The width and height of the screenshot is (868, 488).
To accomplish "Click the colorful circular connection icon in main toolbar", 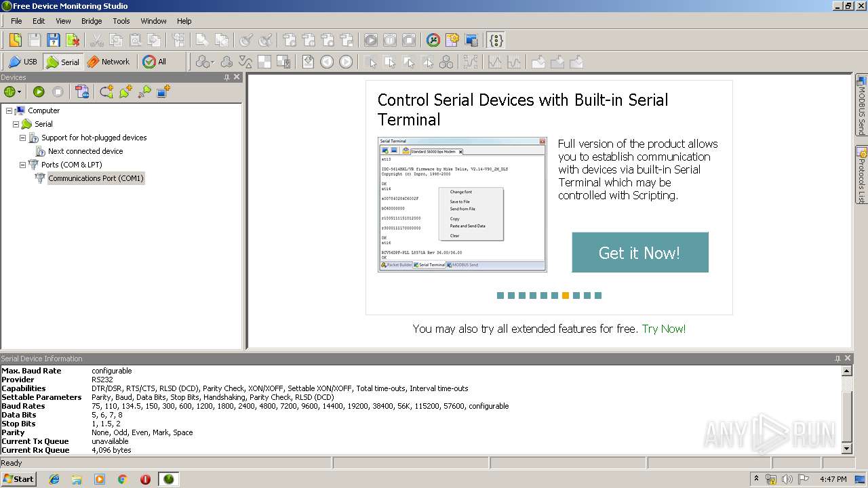I will [x=433, y=40].
